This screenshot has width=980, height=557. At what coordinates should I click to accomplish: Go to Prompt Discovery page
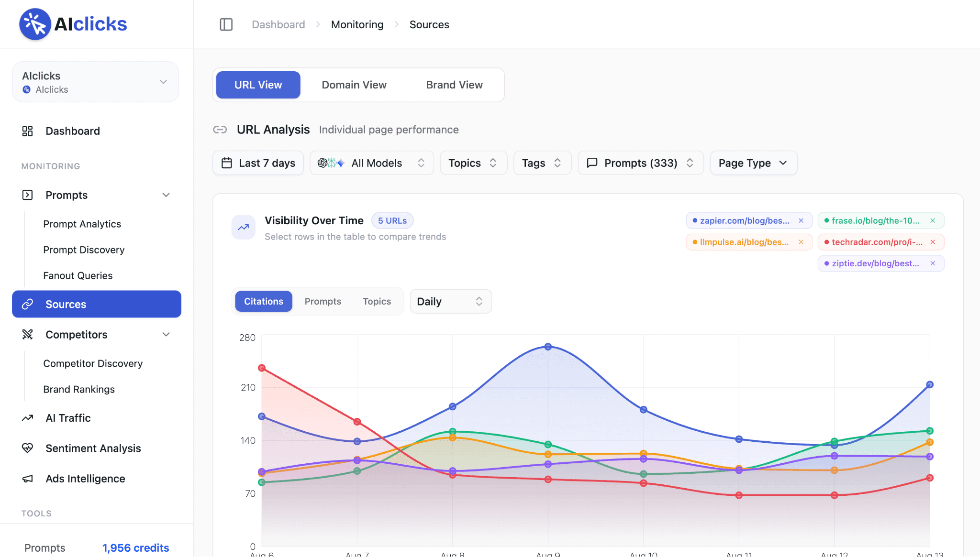pos(84,250)
